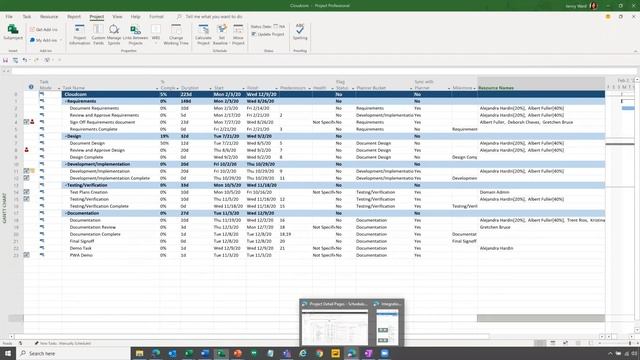Open Microsoft Teams from the taskbar

pos(287,353)
